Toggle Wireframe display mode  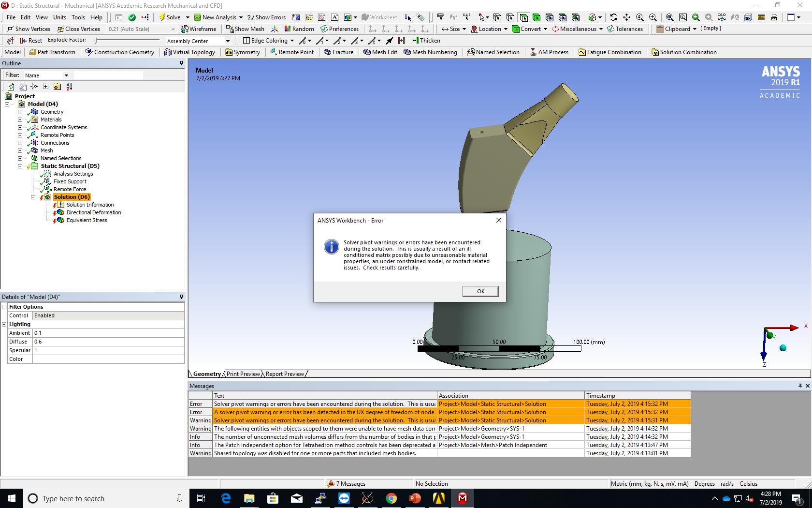click(198, 29)
